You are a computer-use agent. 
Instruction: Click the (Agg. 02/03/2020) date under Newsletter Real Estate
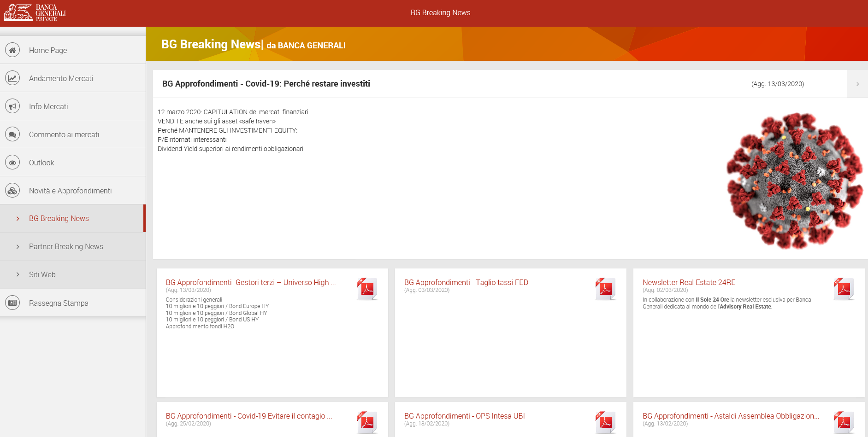[x=665, y=290]
